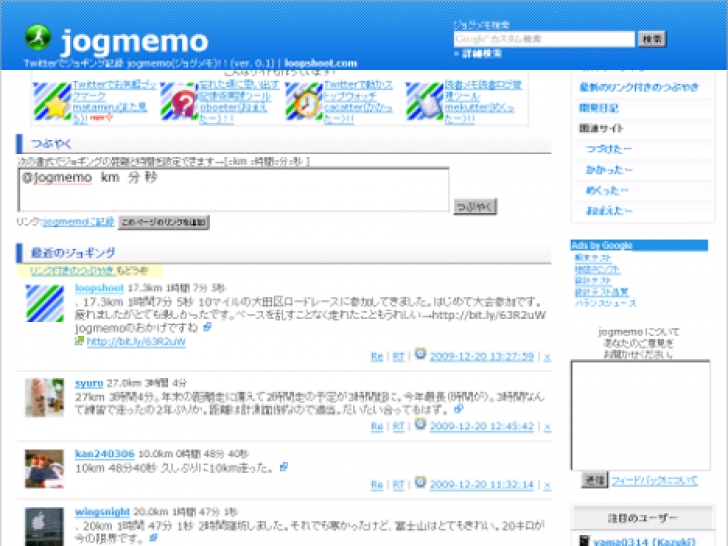Click small icon before the bit.ly link
728x546 pixels.
tap(79, 341)
